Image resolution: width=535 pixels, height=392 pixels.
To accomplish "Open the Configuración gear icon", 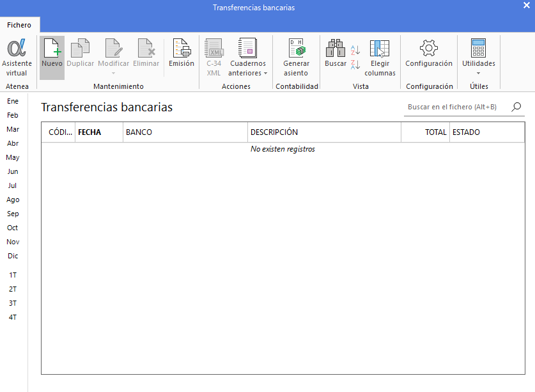I will [428, 48].
